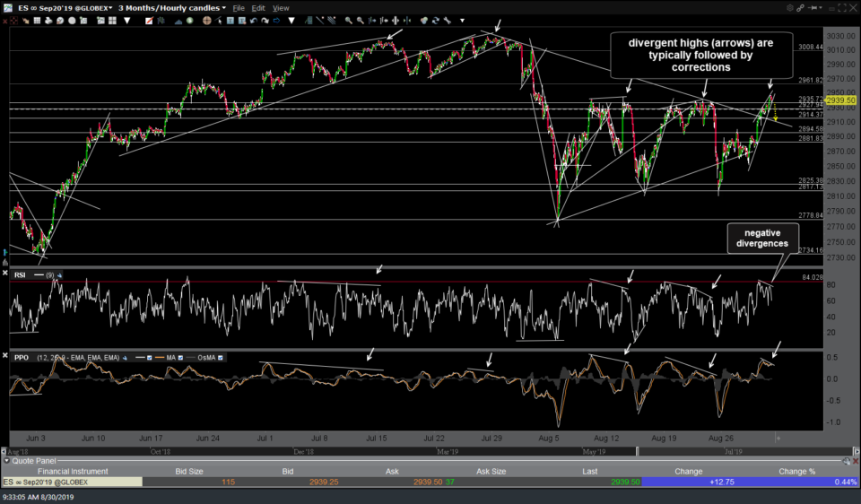Click the red crosshair grid toolbar icon
The width and height of the screenshot is (861, 504).
[x=13, y=21]
